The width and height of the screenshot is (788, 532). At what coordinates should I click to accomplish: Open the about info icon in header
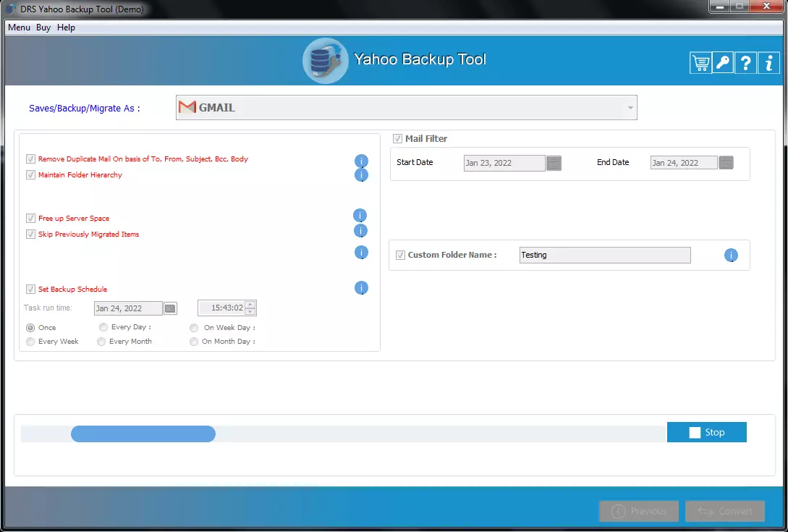click(768, 63)
